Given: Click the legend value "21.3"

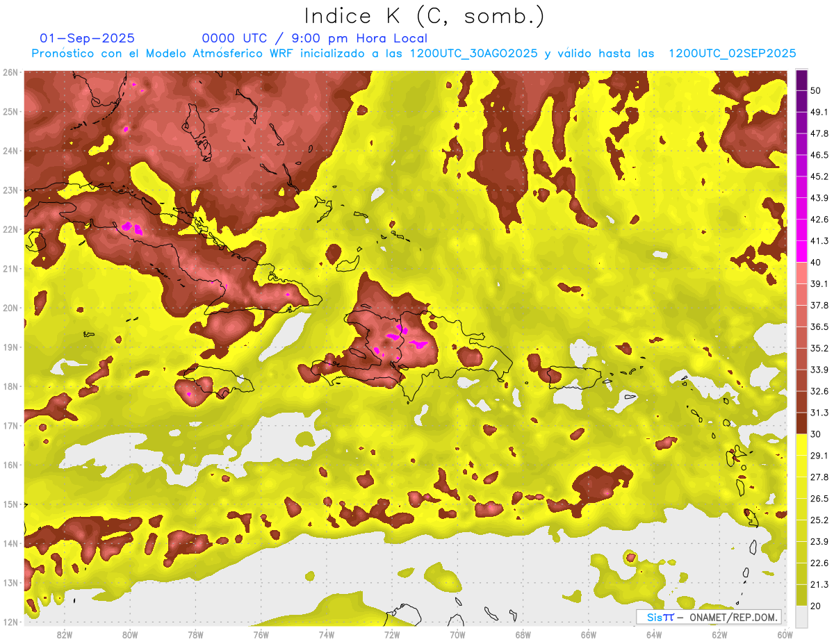Looking at the screenshot, I should point(819,584).
